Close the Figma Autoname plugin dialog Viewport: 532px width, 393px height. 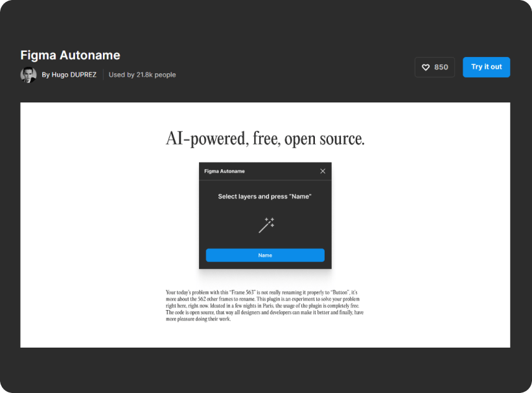[323, 171]
